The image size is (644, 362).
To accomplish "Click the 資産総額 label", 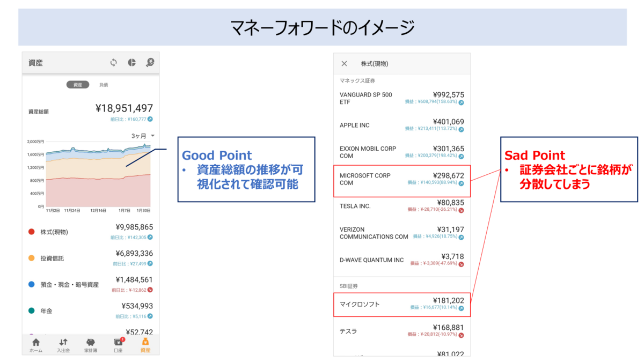I will (39, 112).
